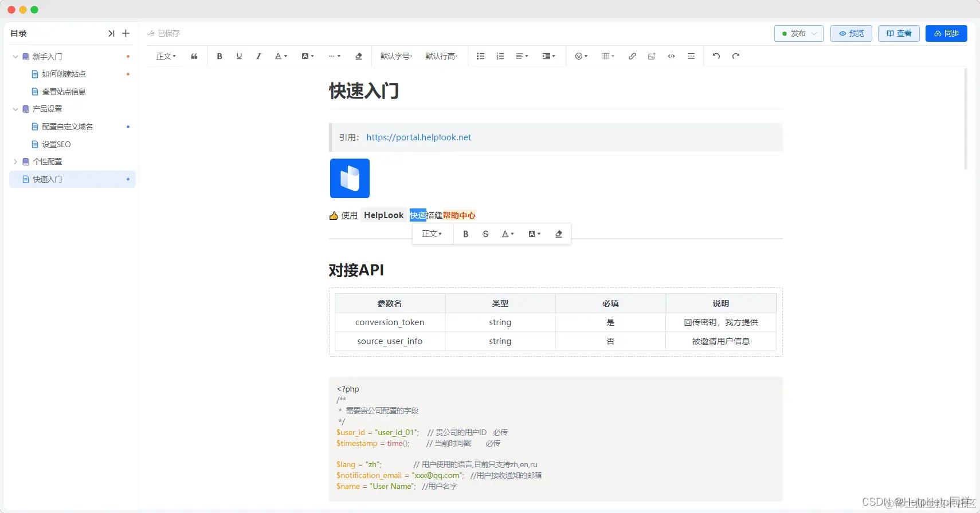Click the 被邀请用户信息 table cell
Screen dimensions: 980x513
(x=721, y=341)
